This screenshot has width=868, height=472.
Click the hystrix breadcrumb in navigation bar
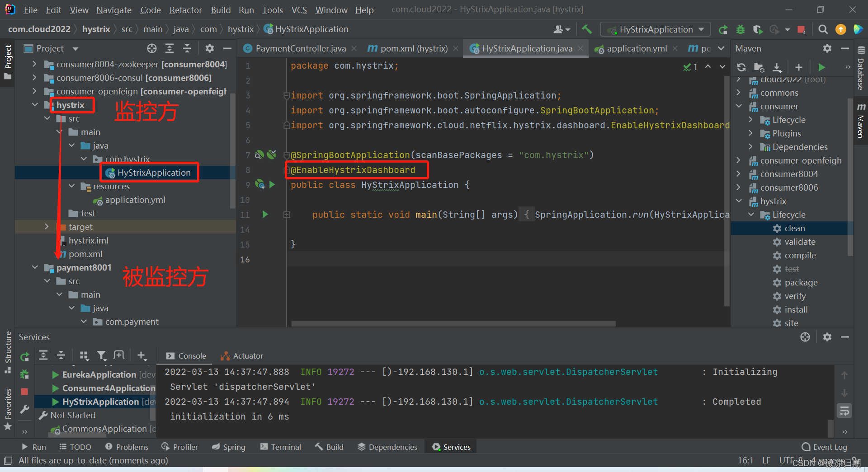click(96, 29)
